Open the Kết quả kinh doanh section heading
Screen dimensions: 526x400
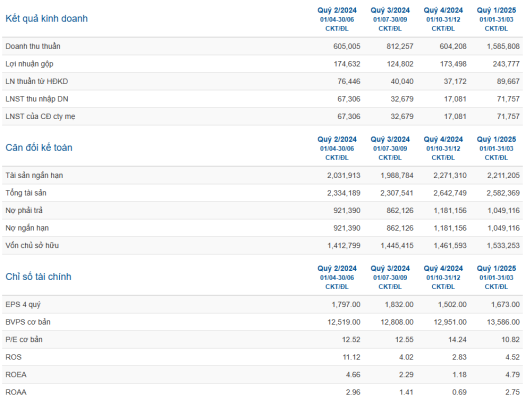coord(47,18)
